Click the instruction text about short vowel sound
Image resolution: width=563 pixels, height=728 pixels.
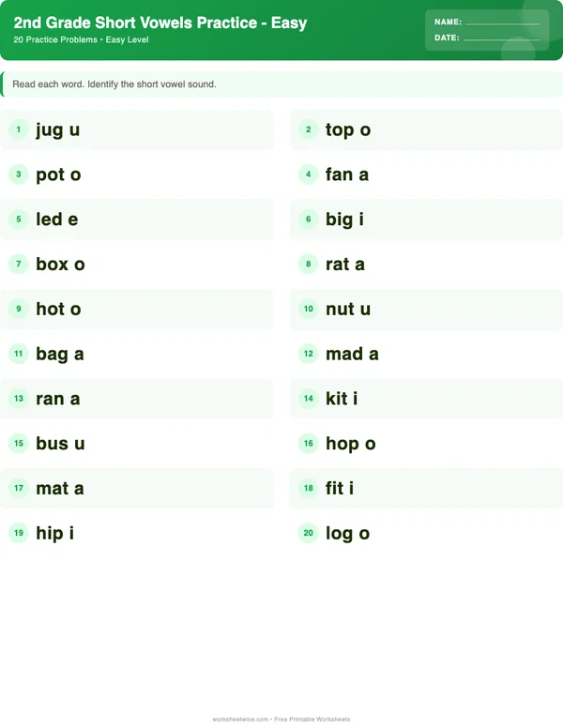click(x=114, y=84)
